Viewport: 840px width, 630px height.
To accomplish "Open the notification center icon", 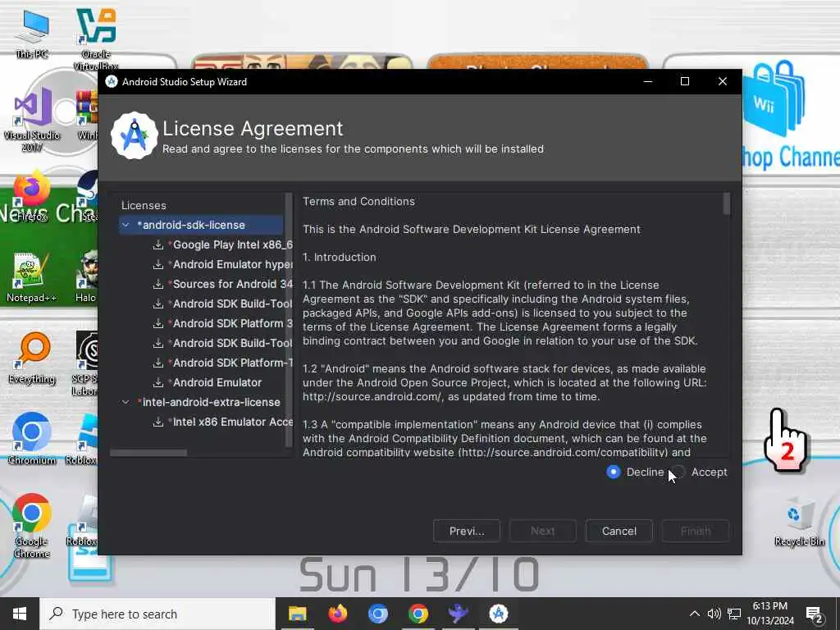I will click(x=815, y=614).
